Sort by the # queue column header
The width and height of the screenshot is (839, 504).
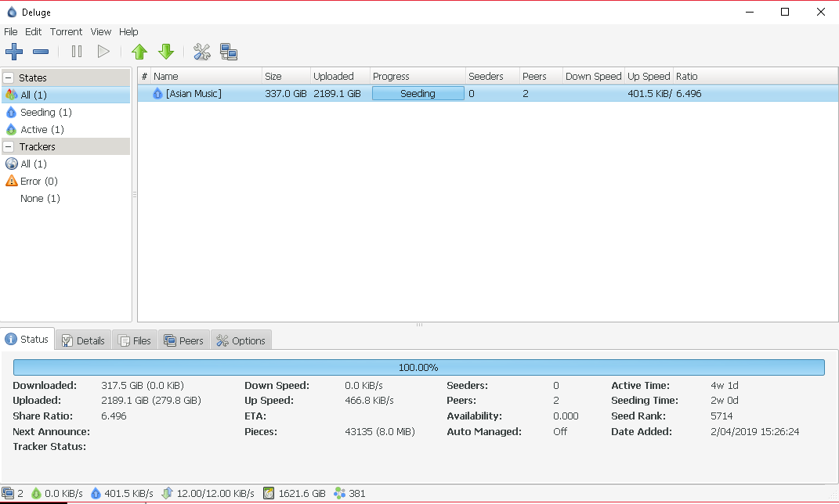[144, 77]
